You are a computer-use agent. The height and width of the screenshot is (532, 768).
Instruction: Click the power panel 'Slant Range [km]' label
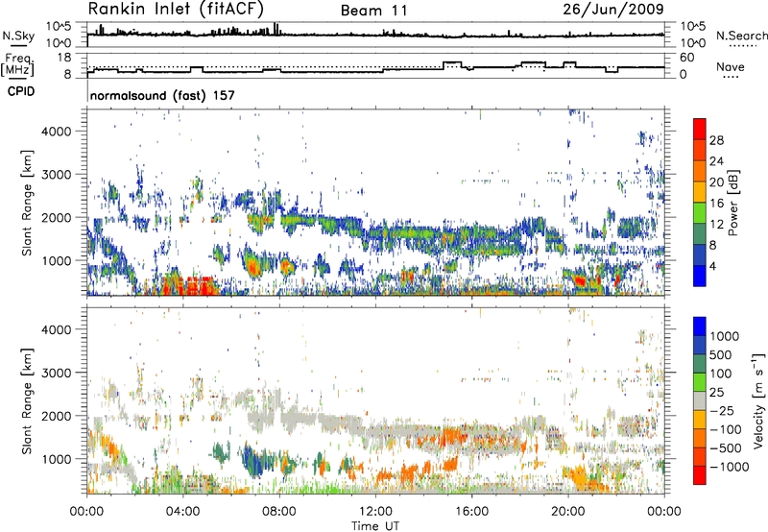tap(27, 203)
